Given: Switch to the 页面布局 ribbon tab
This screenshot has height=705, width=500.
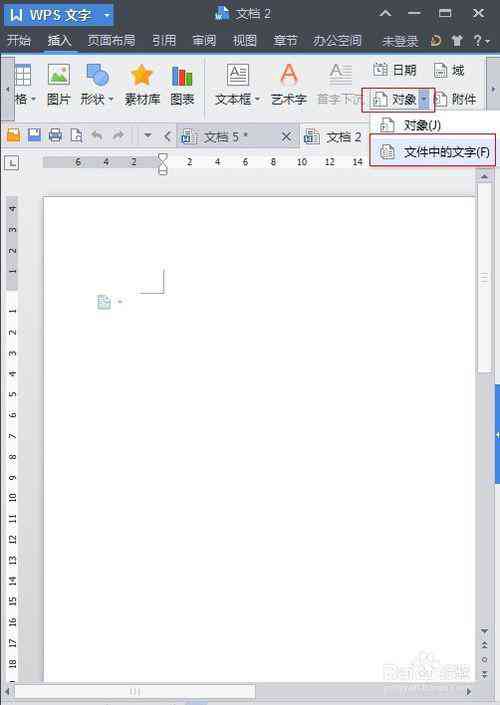Looking at the screenshot, I should tap(111, 41).
